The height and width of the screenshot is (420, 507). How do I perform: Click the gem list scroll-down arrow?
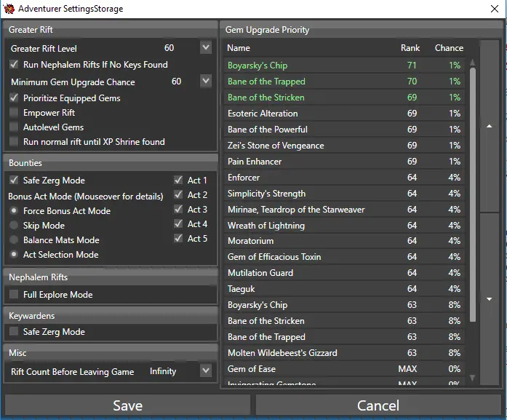pos(472,378)
